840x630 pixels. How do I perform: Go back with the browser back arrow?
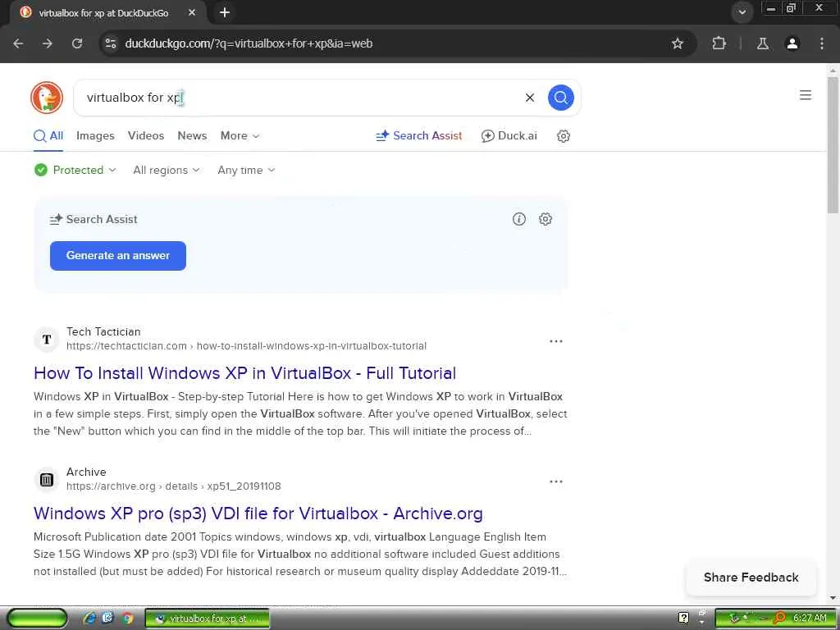18,43
